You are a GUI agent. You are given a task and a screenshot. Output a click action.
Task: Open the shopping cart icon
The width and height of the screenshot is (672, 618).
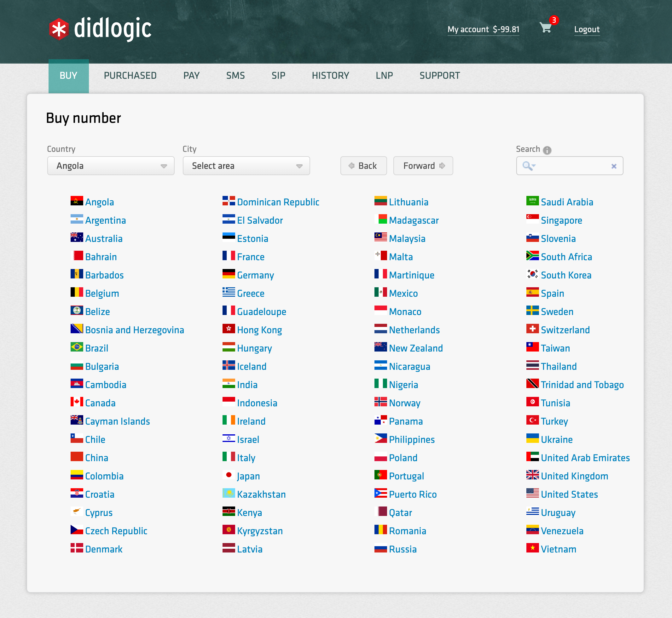(x=546, y=28)
